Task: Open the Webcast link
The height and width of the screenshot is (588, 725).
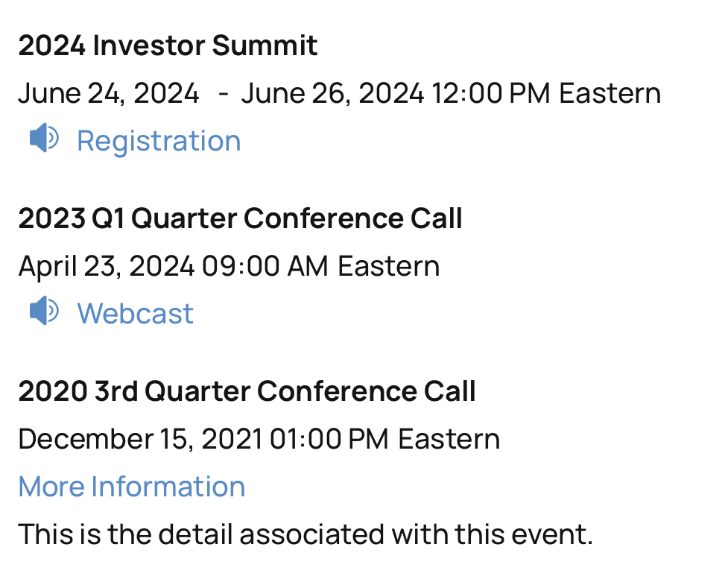Action: pyautogui.click(x=135, y=314)
